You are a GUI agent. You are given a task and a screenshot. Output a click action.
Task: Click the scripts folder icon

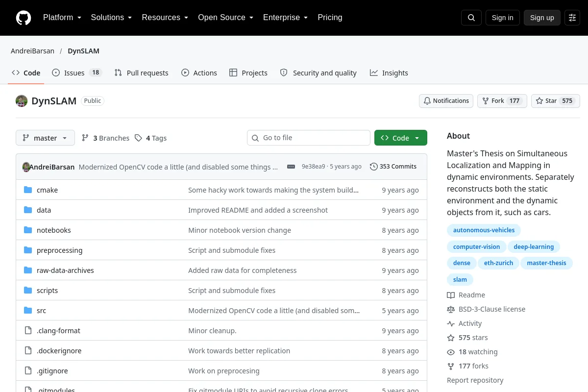point(28,291)
